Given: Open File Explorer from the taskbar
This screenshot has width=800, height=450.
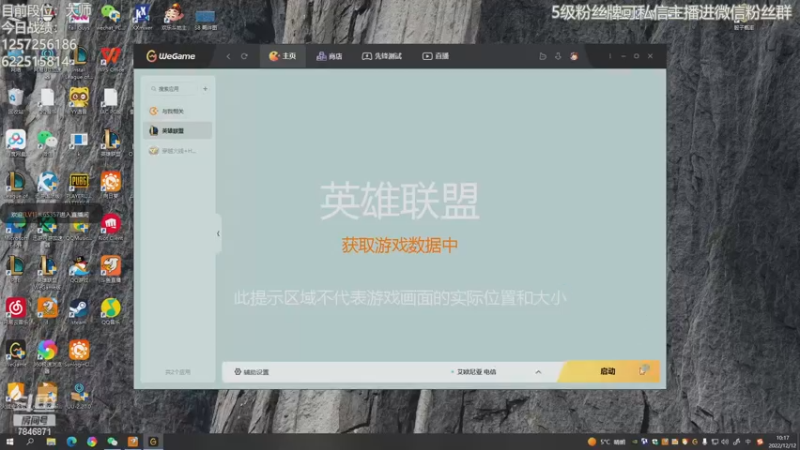Looking at the screenshot, I should click(51, 442).
